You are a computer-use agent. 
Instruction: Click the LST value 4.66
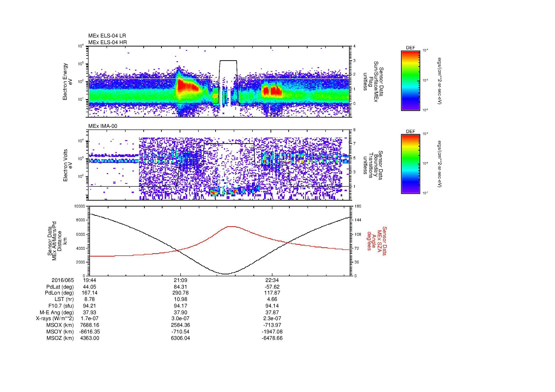tap(272, 300)
